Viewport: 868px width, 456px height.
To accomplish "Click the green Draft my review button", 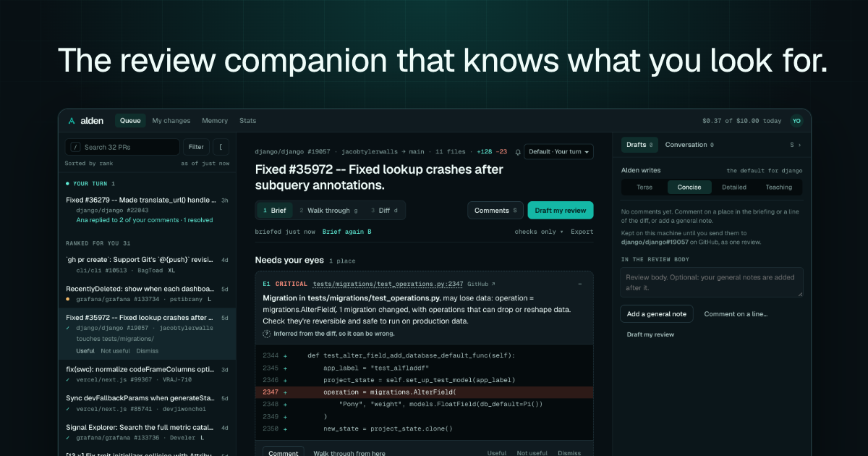I will [561, 211].
